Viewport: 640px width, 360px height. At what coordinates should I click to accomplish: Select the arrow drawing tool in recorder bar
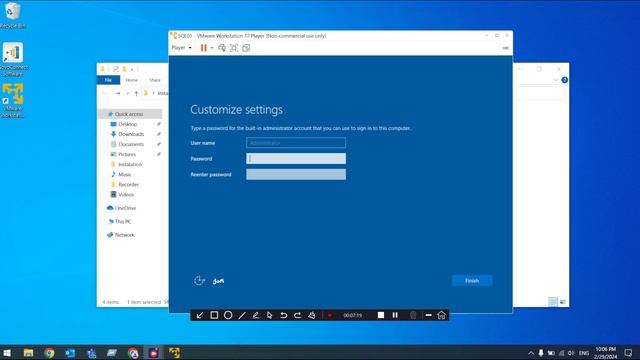(200, 315)
